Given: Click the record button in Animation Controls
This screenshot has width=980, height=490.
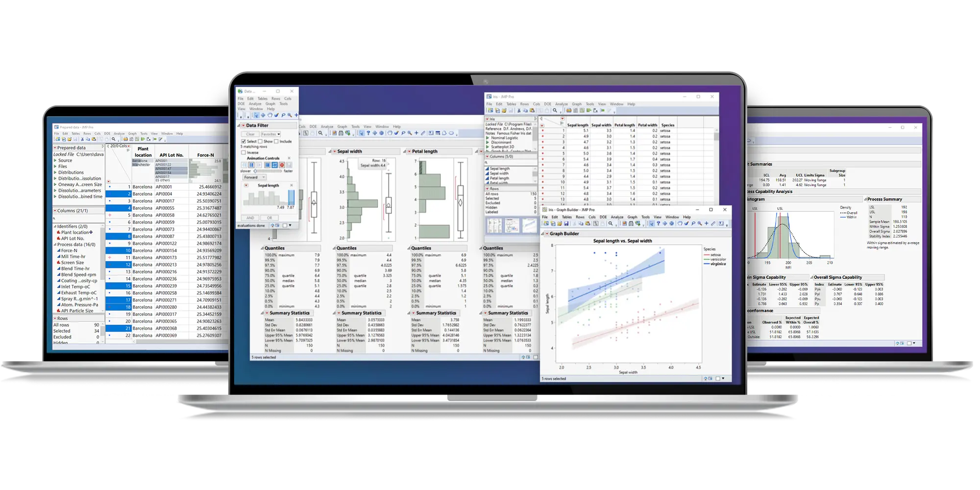Looking at the screenshot, I should click(x=282, y=165).
